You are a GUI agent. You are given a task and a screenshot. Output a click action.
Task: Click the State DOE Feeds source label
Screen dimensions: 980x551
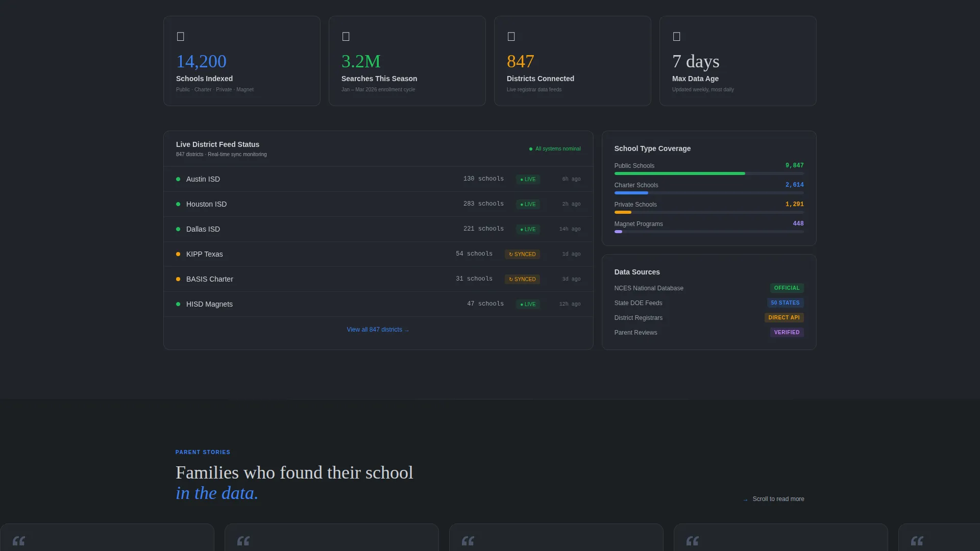638,303
